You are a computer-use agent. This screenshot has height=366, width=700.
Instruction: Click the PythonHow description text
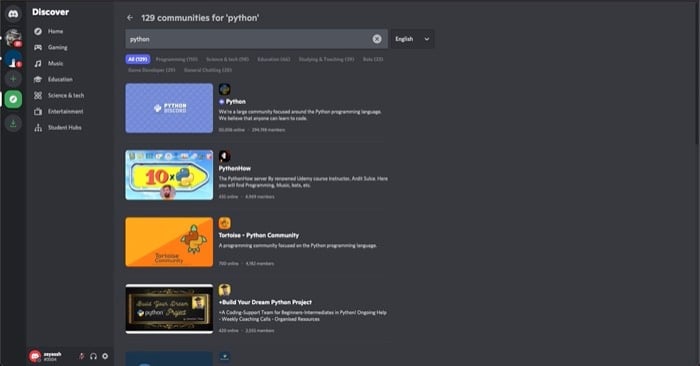pyautogui.click(x=303, y=182)
